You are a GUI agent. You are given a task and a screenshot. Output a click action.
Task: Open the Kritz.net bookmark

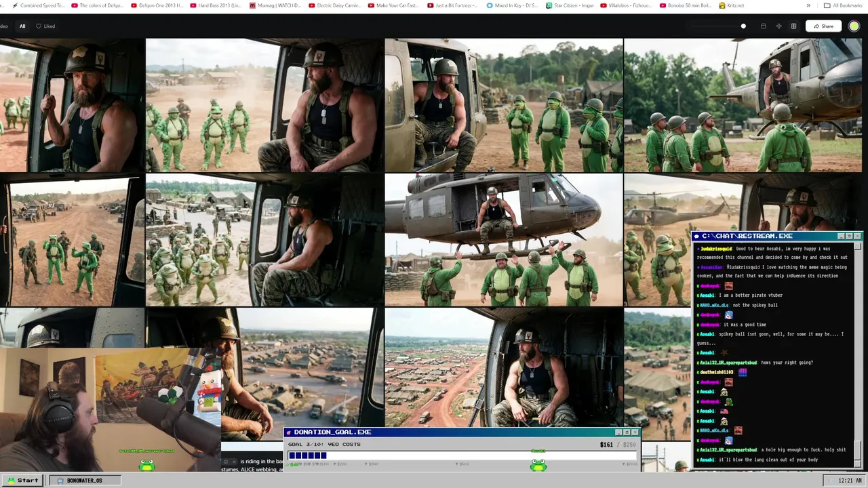(x=732, y=5)
